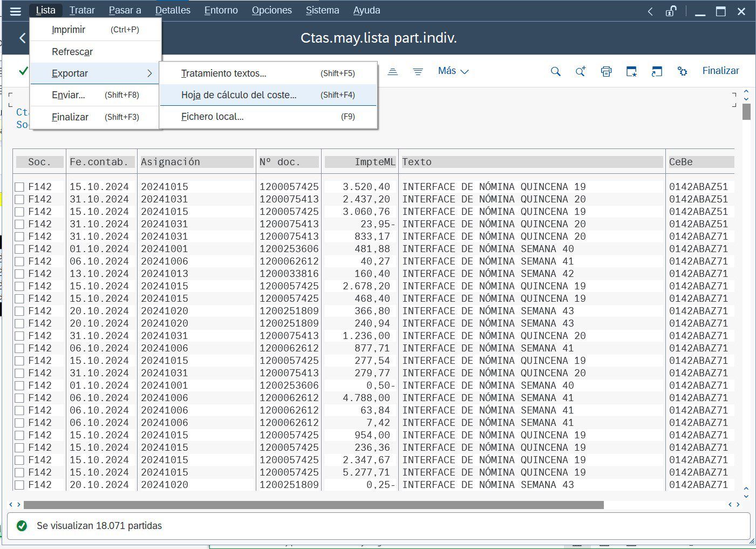Click the horizontal scrollbar below the table
Screen dimensions: 756x549
(x=313, y=505)
